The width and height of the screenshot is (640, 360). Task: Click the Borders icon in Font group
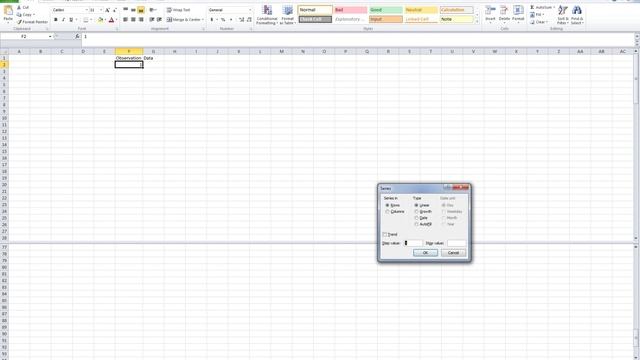point(86,20)
